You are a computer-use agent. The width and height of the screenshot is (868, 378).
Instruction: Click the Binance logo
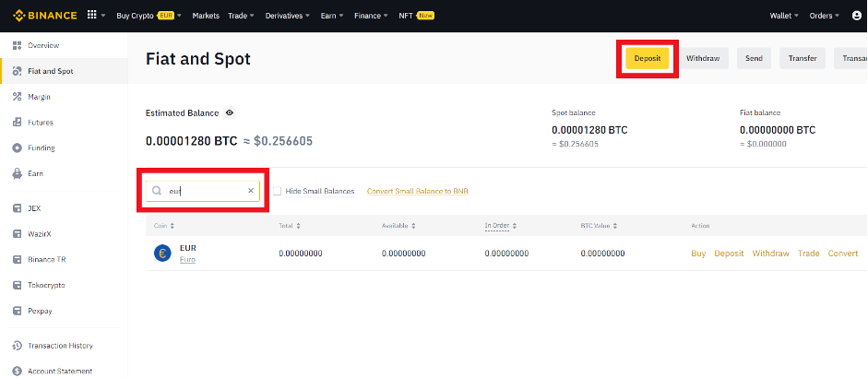(45, 16)
